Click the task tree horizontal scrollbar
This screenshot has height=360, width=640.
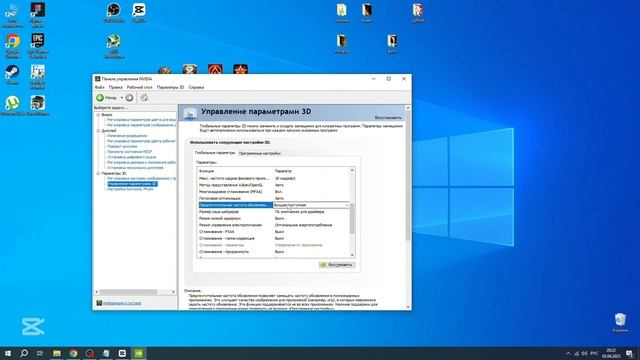tap(129, 292)
